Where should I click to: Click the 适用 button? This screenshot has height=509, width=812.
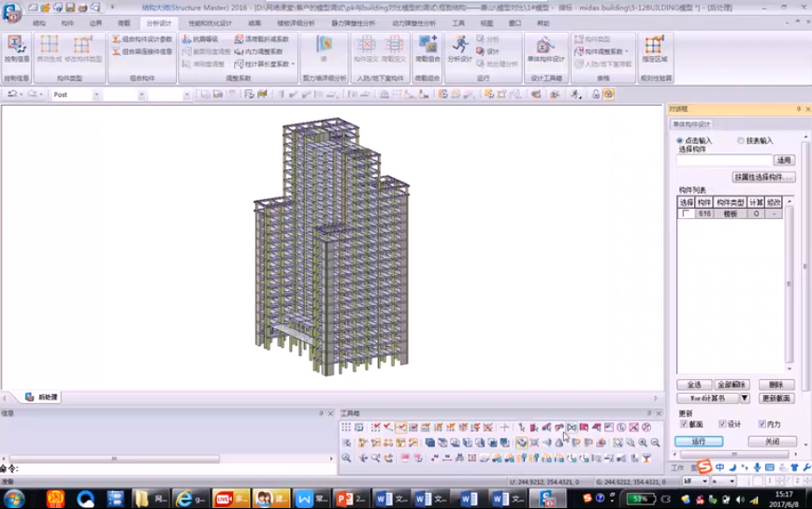tap(784, 161)
